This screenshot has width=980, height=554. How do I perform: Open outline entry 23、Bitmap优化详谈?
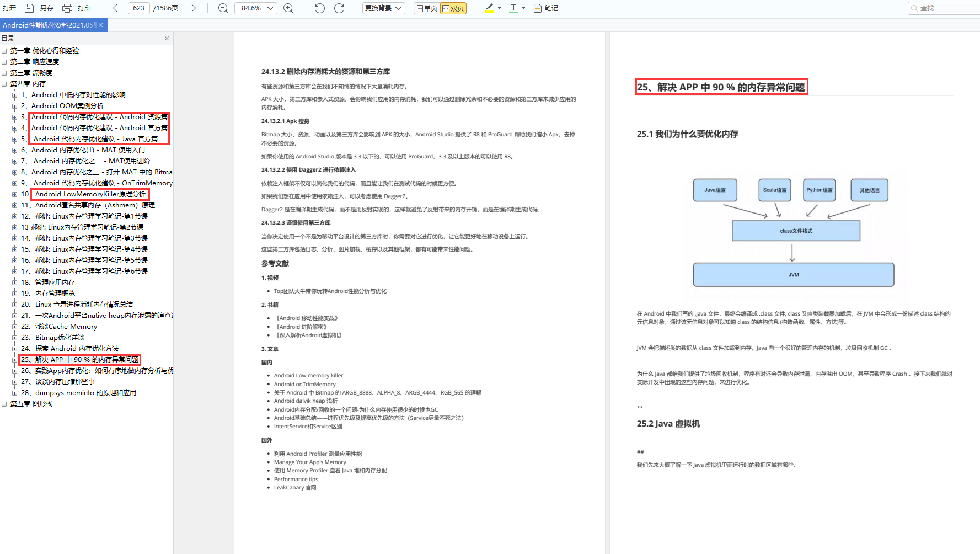(x=53, y=338)
